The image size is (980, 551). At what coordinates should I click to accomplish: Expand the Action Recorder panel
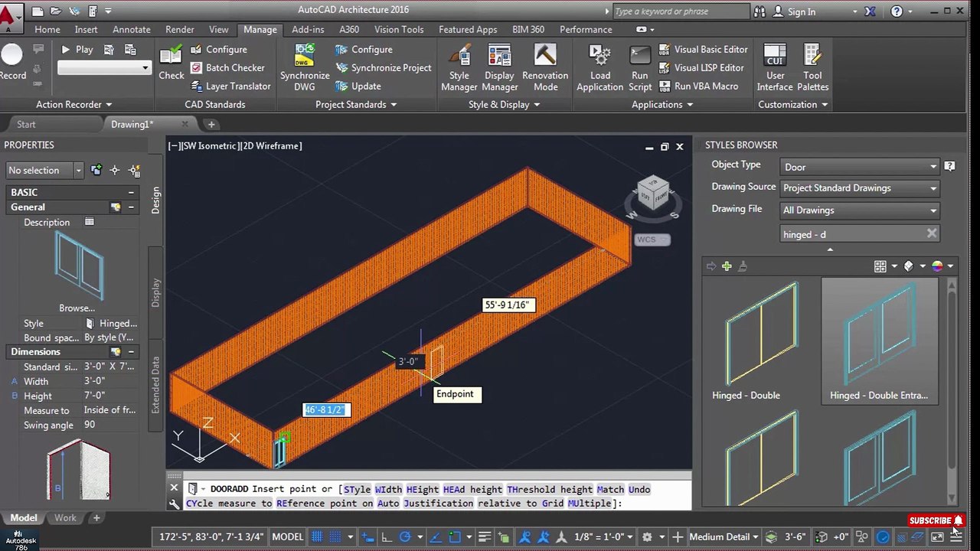coord(74,104)
